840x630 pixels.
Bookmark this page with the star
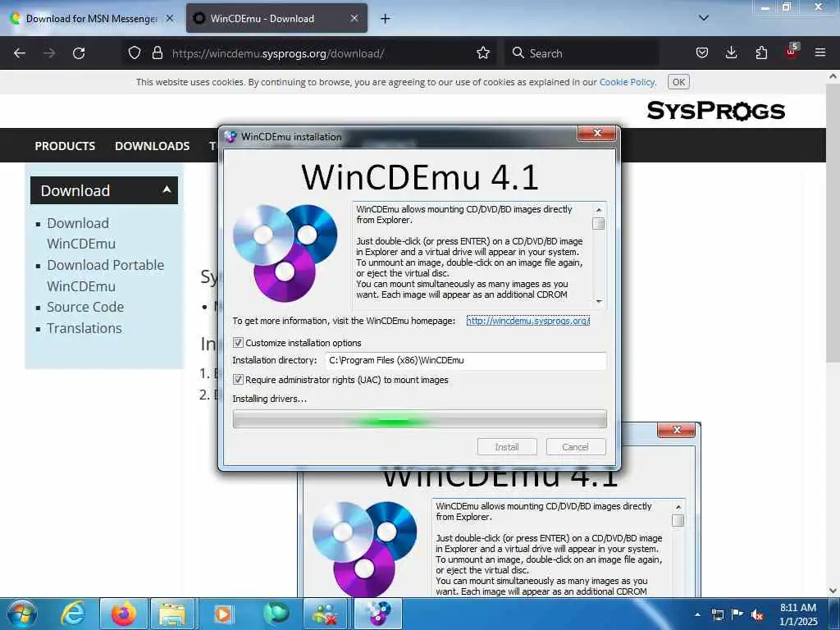pos(483,53)
